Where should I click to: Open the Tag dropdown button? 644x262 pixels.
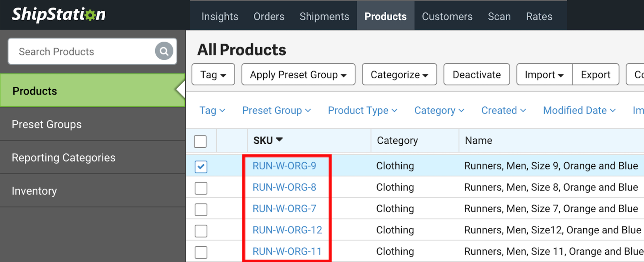point(213,74)
